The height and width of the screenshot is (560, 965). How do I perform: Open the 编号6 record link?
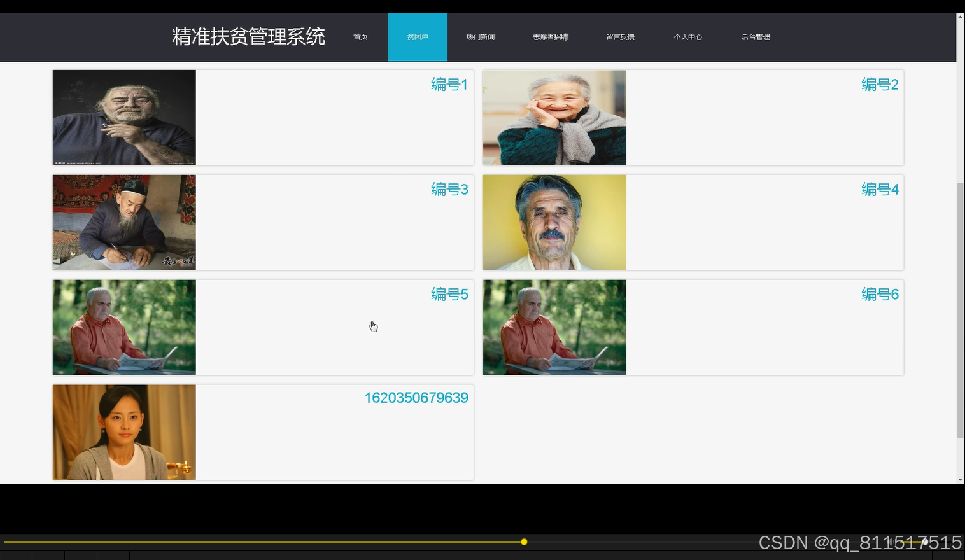click(879, 294)
